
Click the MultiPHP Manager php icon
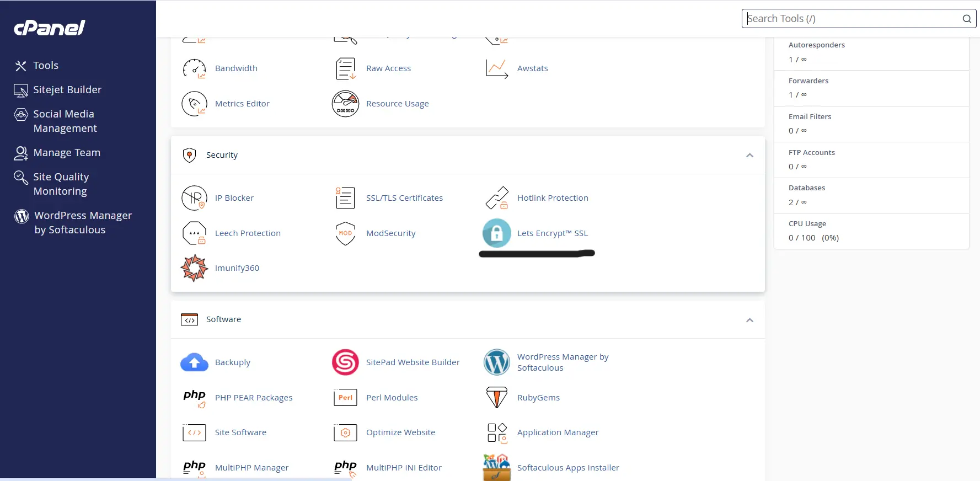[195, 468]
